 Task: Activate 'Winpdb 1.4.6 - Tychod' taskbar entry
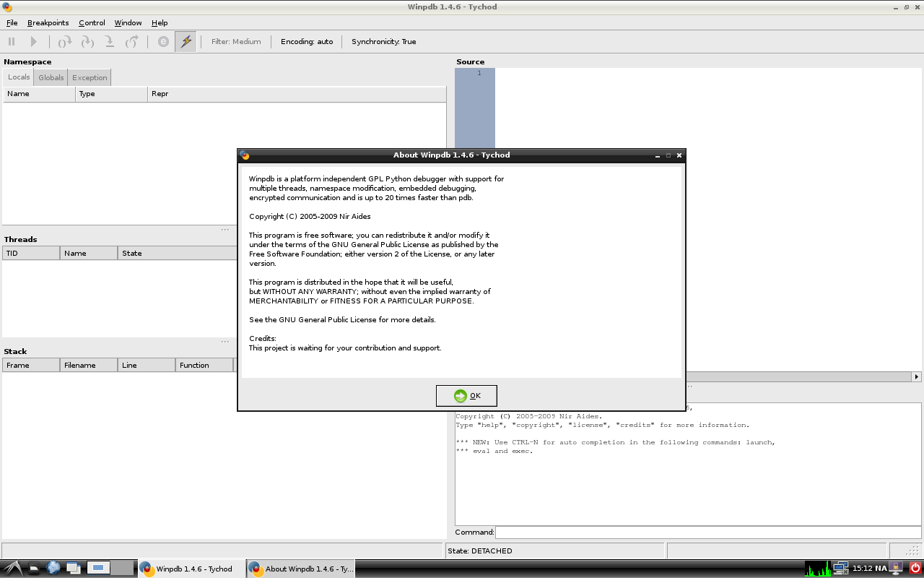coord(191,569)
